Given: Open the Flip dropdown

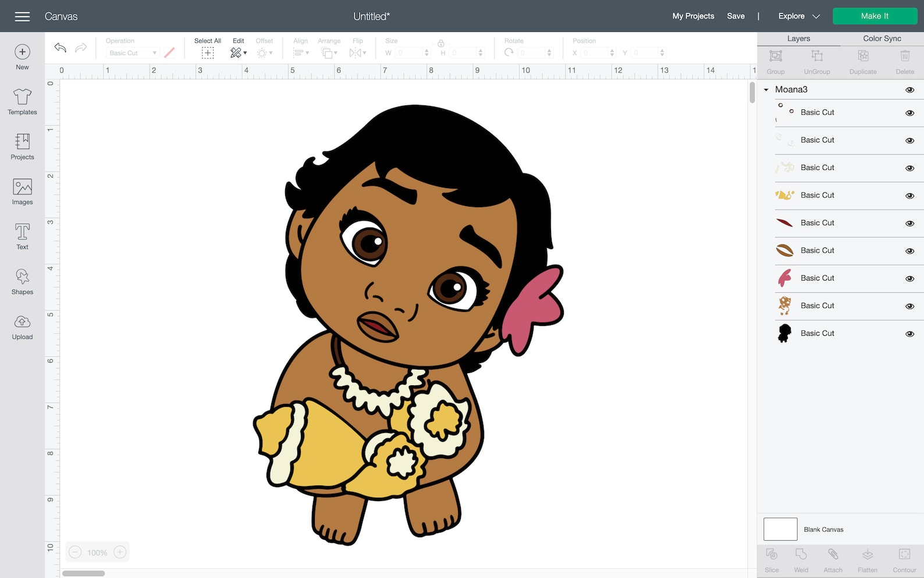Looking at the screenshot, I should pyautogui.click(x=358, y=53).
